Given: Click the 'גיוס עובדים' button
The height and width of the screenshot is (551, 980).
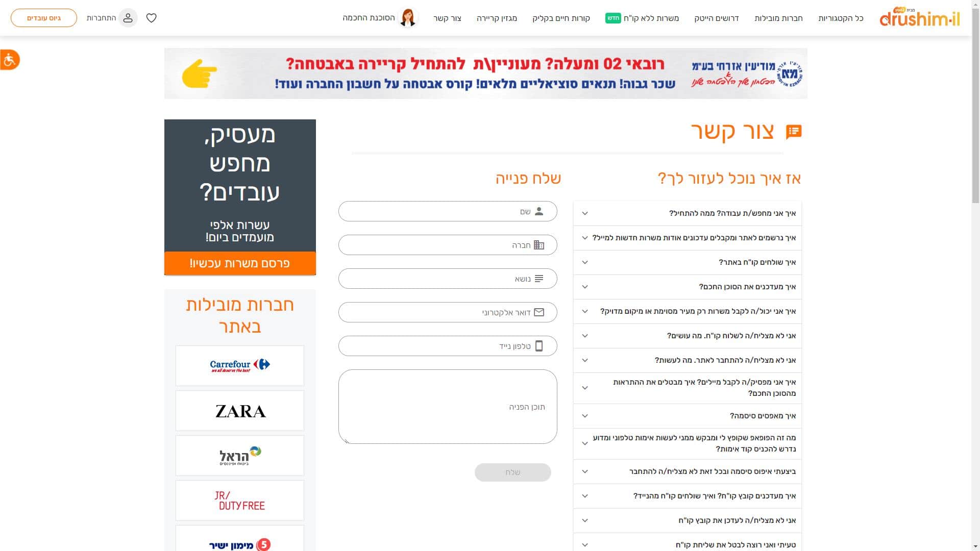Looking at the screenshot, I should (x=44, y=18).
